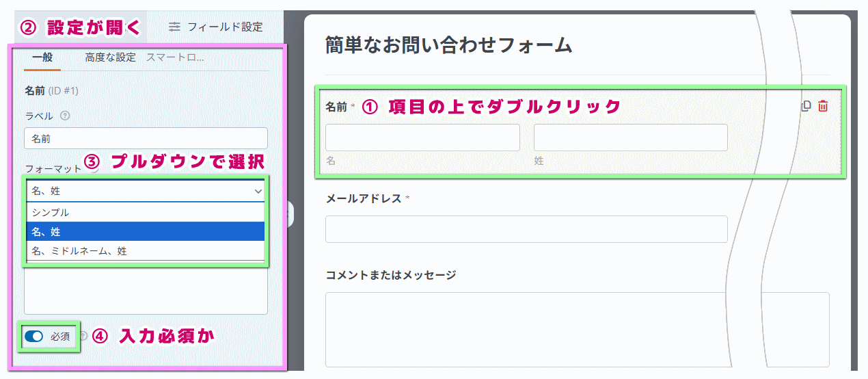
Task: Delete the 名前 field using the trash icon
Action: 823,106
